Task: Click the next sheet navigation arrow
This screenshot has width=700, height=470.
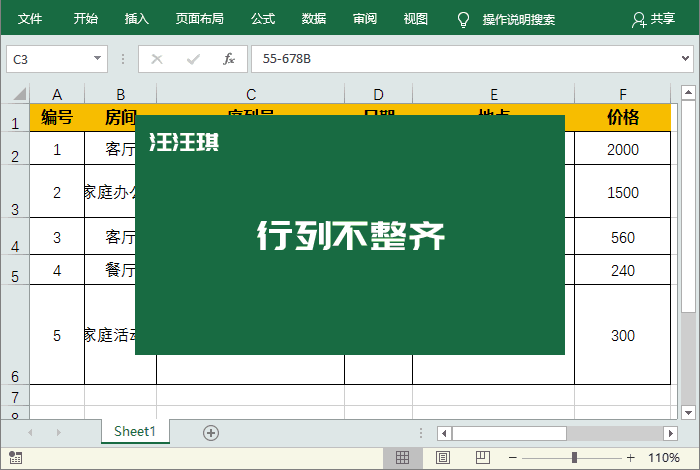Action: 58,433
